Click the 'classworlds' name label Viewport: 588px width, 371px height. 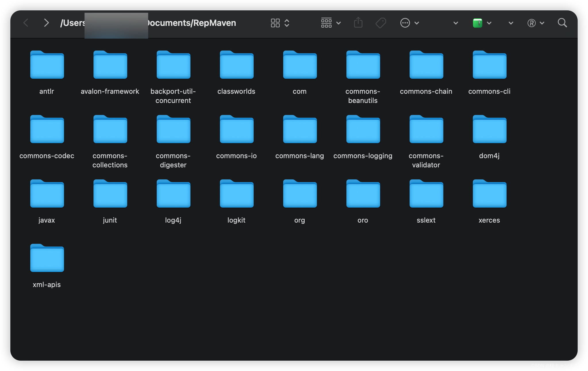click(x=236, y=91)
